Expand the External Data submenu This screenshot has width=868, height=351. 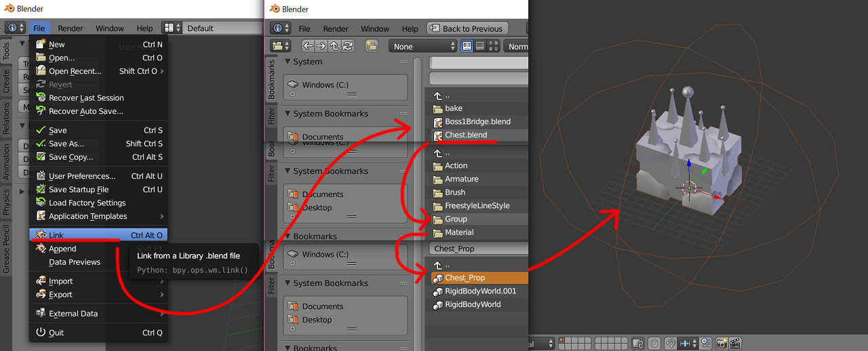point(99,314)
